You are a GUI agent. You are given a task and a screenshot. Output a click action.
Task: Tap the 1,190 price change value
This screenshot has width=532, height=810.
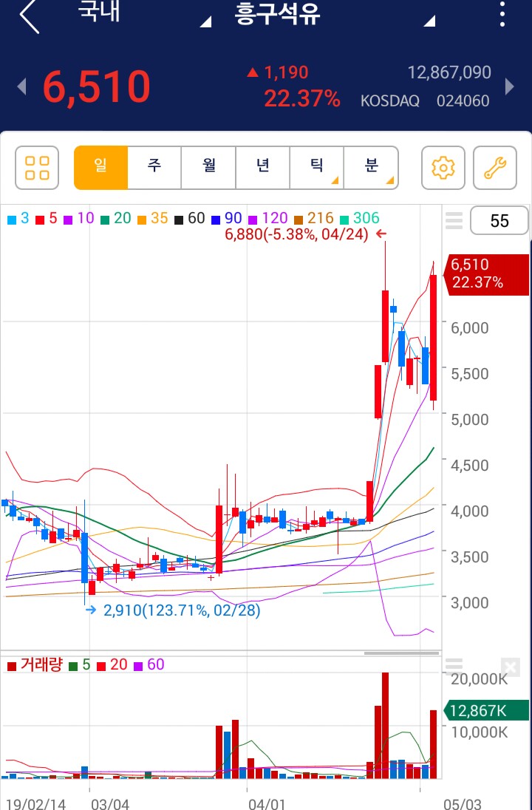point(286,72)
